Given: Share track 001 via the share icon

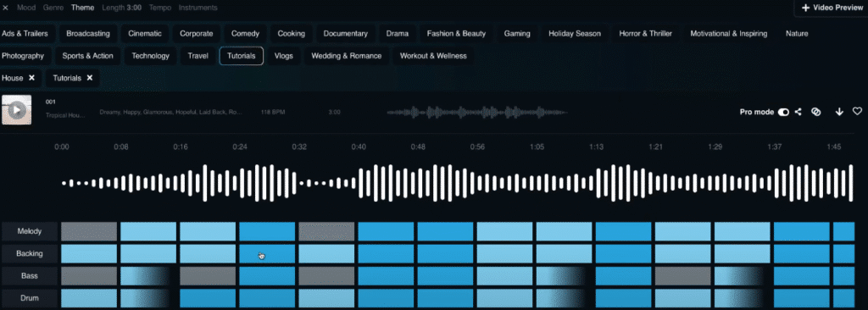Looking at the screenshot, I should pyautogui.click(x=798, y=112).
